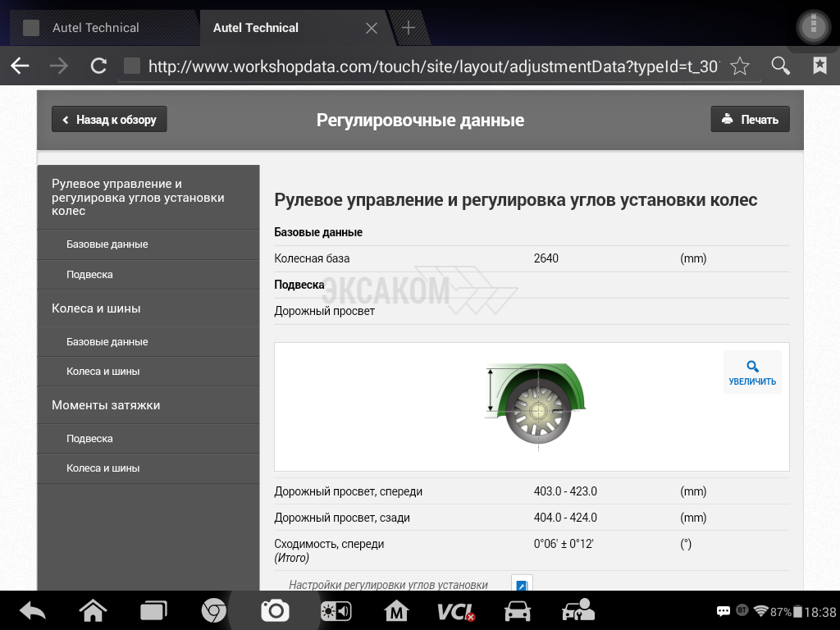840x630 pixels.
Task: Open the brightness and volume control icon
Action: coord(336,611)
